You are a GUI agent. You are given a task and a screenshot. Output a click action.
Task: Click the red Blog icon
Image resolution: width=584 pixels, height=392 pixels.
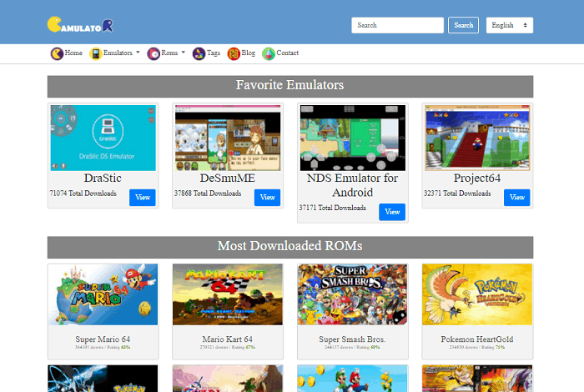point(234,53)
